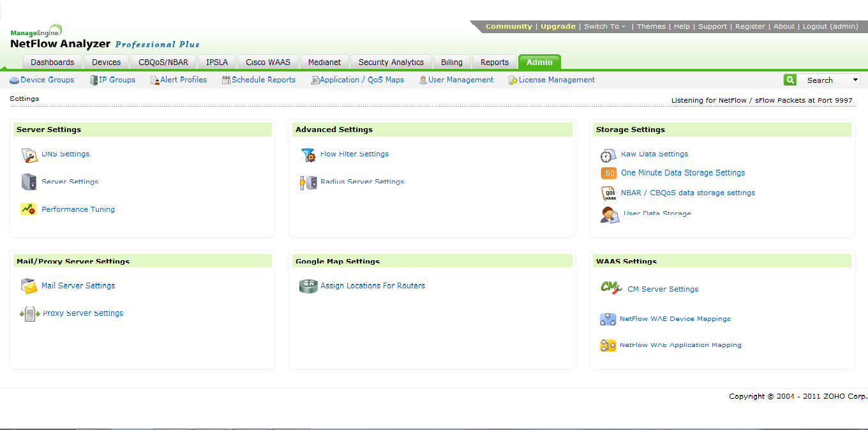Click the IP Groups icon
868x430 pixels.
[x=93, y=80]
